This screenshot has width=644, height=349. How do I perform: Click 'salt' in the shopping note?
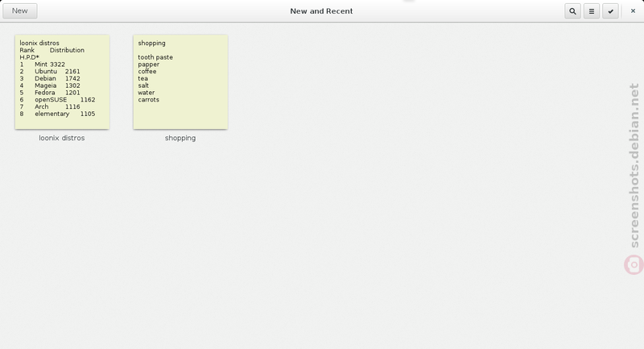pyautogui.click(x=143, y=85)
